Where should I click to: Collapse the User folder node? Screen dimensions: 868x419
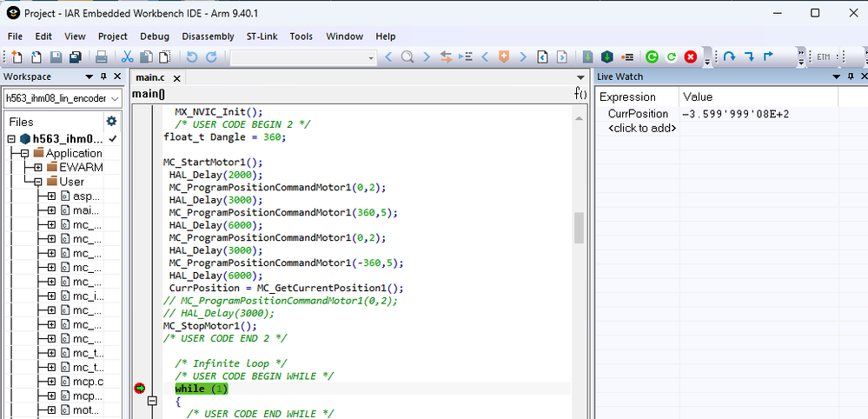(38, 182)
